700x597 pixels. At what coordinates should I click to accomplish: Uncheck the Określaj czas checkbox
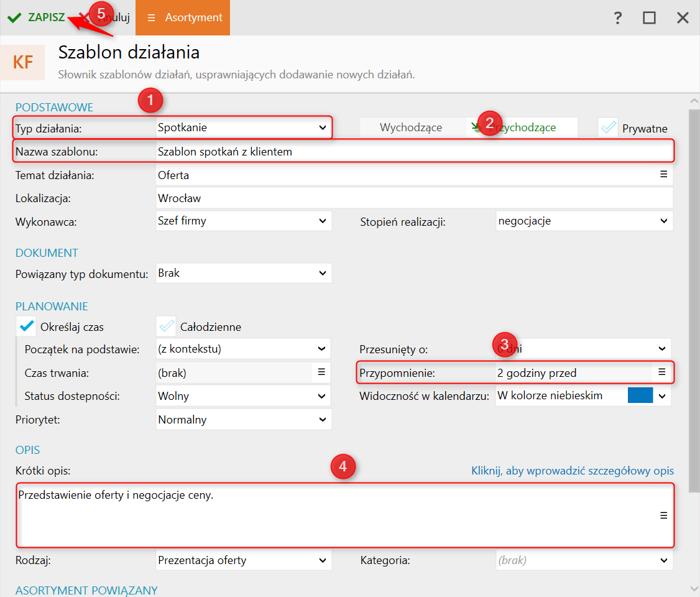click(27, 326)
